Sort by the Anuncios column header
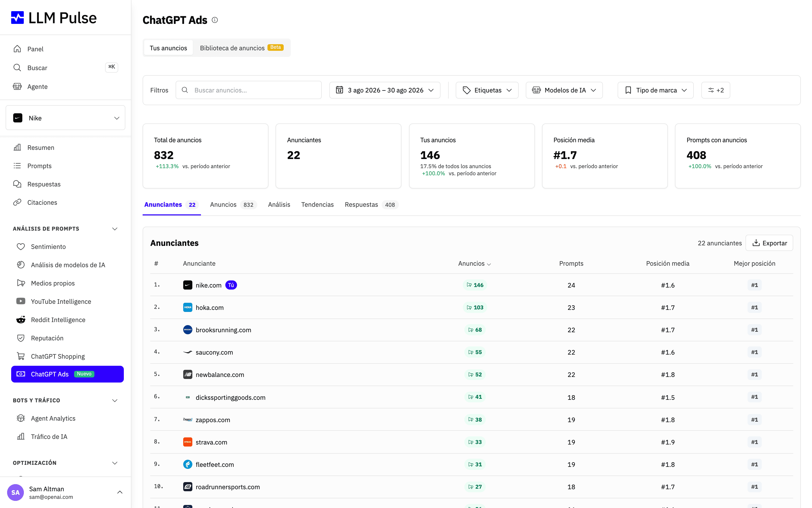Screen dimensions: 812x508 475,263
